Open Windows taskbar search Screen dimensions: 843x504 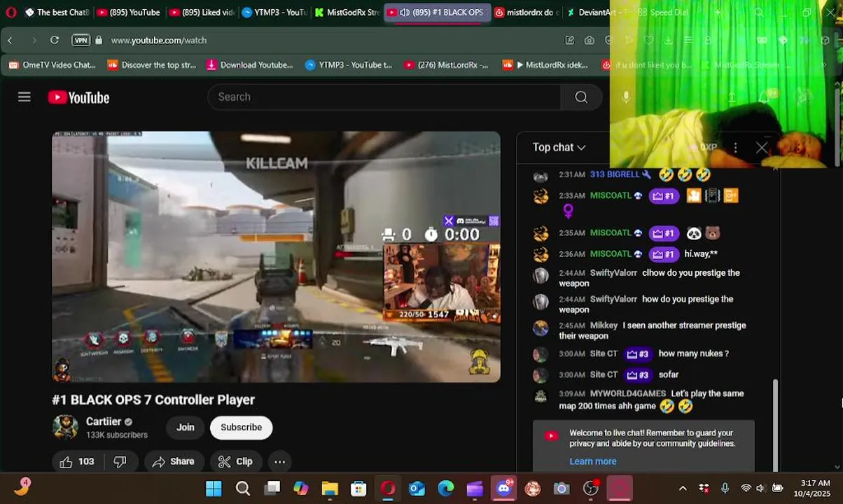243,488
